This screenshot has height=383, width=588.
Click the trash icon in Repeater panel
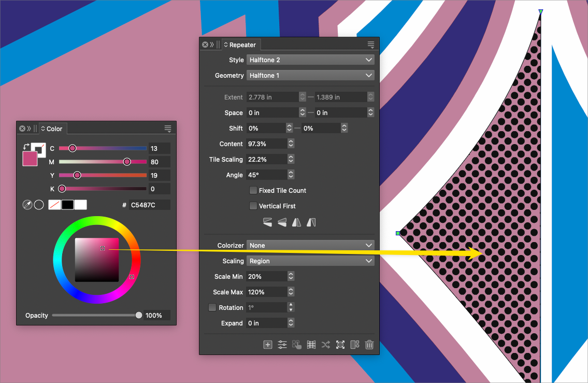pyautogui.click(x=369, y=345)
